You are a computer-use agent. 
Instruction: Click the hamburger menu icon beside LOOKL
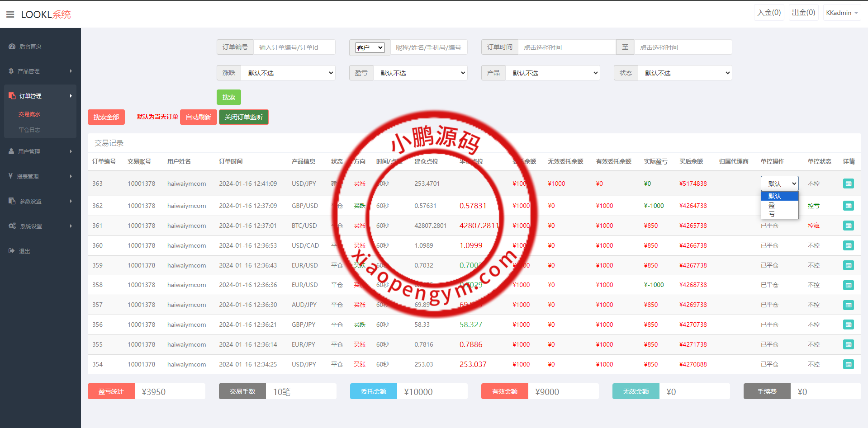pyautogui.click(x=10, y=14)
